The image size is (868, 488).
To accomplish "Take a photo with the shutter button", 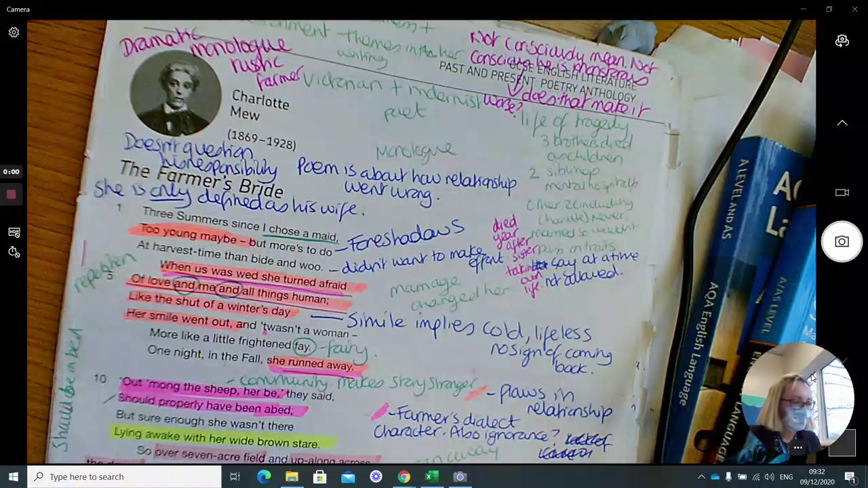I will [x=842, y=242].
